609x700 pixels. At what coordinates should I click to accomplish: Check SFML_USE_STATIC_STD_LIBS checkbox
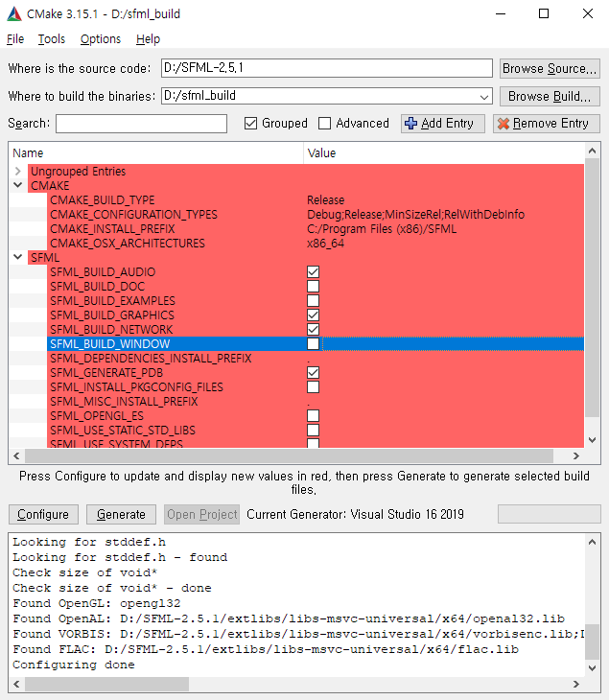point(313,430)
